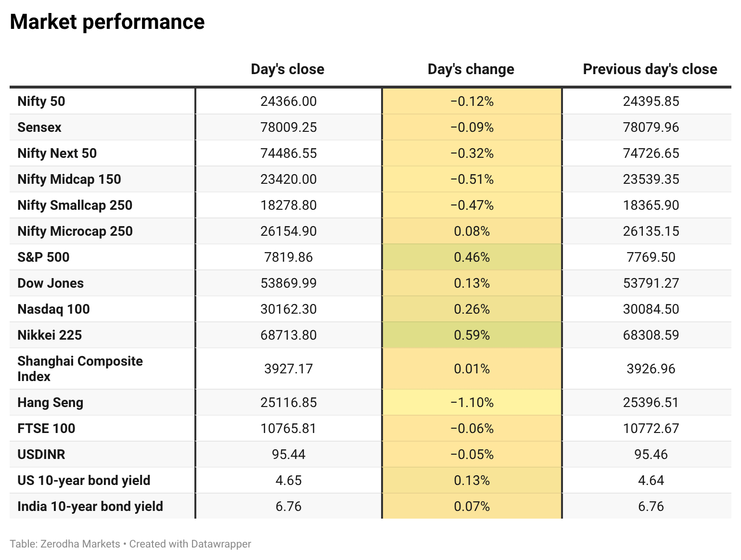Click the Market performance title
This screenshot has height=560, width=741.
click(107, 22)
